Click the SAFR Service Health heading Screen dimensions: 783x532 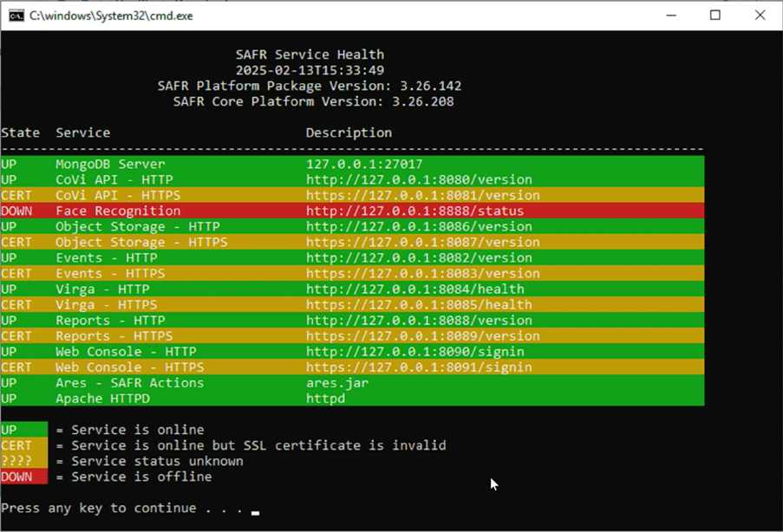pos(310,55)
